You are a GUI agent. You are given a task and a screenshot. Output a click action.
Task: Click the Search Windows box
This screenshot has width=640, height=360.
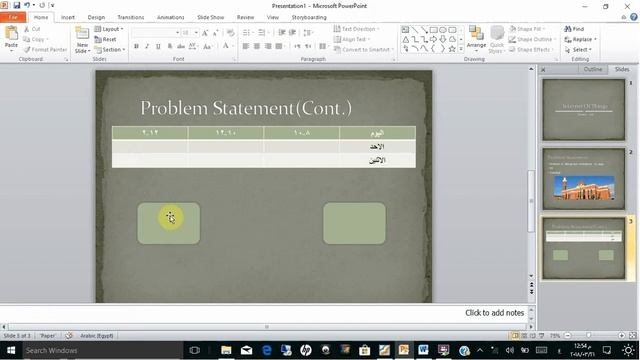click(x=102, y=350)
